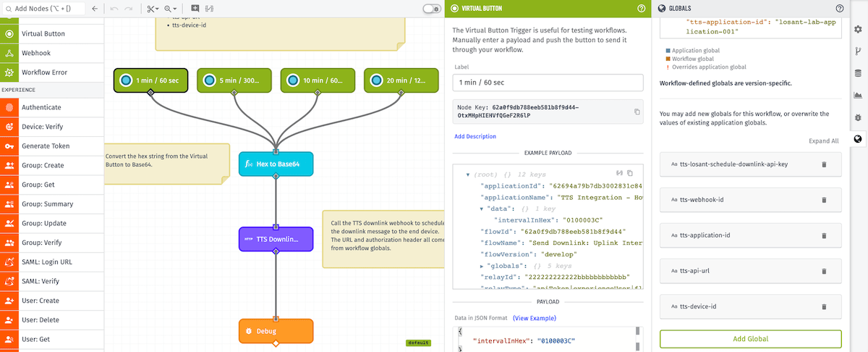Select Generate Token in the node palette
Viewport: 868px width, 352px height.
click(x=46, y=146)
